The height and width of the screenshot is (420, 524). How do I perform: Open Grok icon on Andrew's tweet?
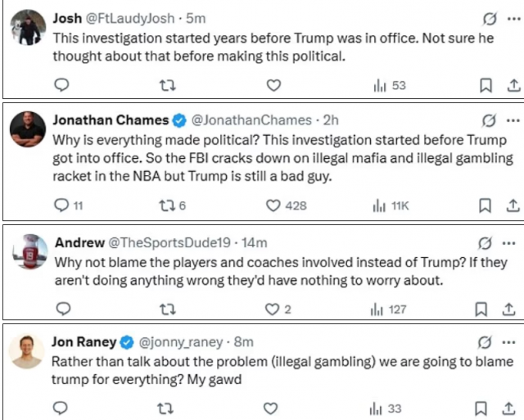pos(486,242)
